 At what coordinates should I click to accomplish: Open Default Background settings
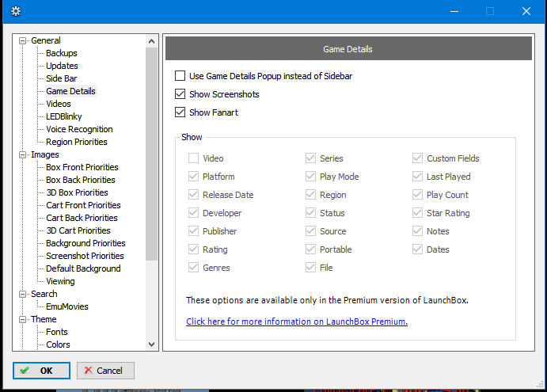[x=83, y=268]
